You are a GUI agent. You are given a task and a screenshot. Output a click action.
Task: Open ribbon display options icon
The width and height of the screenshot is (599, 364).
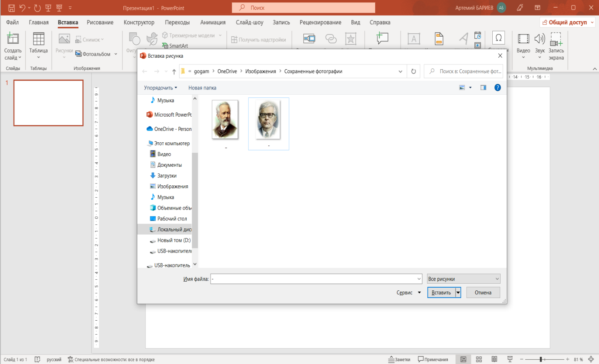(537, 8)
